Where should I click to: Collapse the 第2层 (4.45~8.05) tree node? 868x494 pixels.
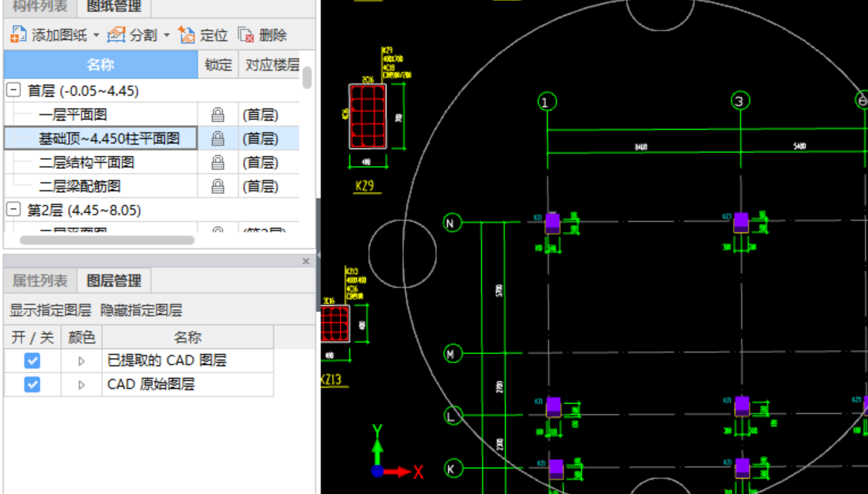click(x=14, y=210)
